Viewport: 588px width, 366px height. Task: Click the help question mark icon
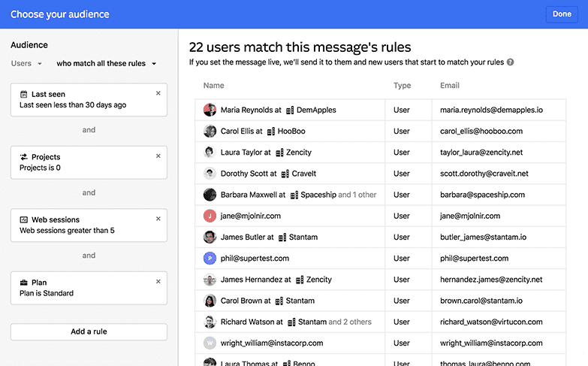(511, 62)
